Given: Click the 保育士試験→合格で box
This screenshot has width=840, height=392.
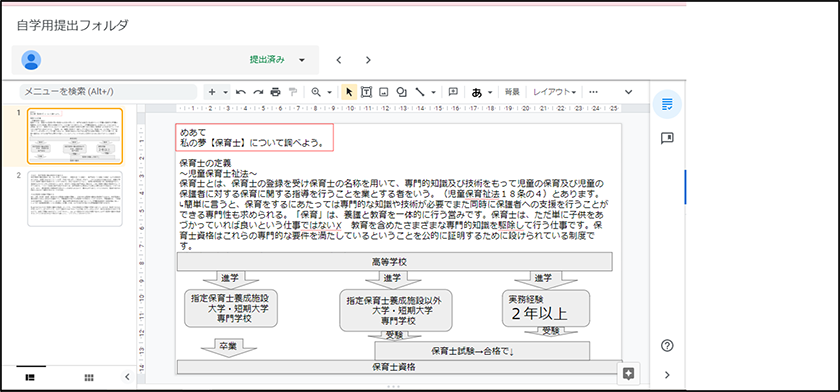Looking at the screenshot, I should pyautogui.click(x=482, y=351).
